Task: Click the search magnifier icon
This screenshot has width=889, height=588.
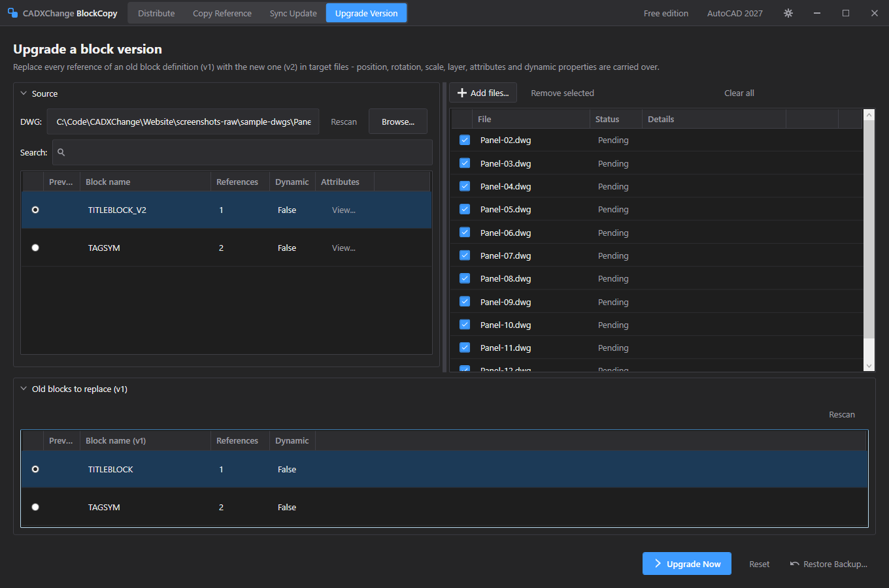Action: (61, 152)
